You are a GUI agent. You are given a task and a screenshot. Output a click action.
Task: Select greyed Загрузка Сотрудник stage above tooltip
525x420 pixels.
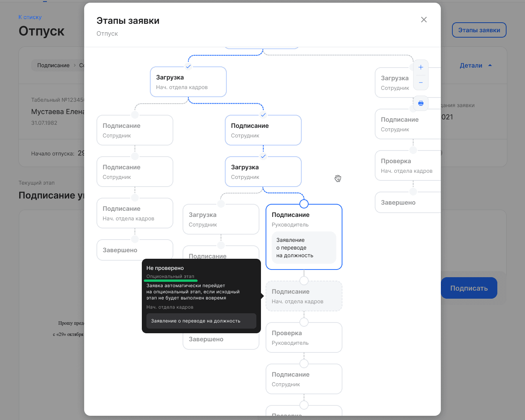(221, 219)
